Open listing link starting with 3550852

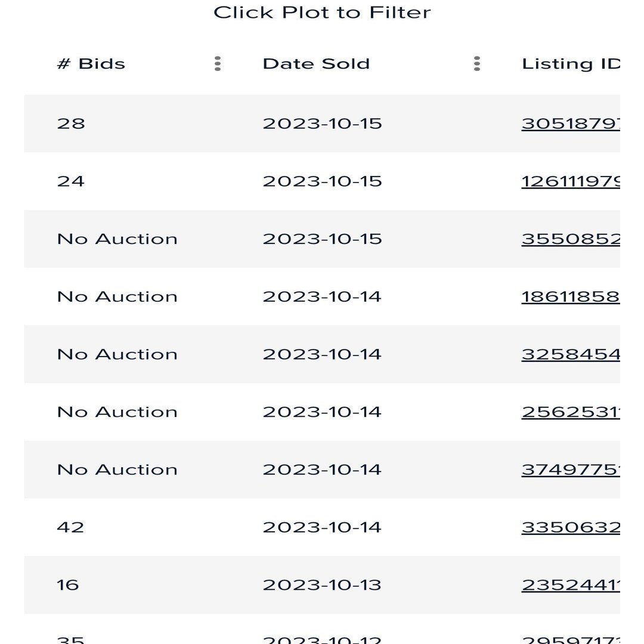point(571,239)
